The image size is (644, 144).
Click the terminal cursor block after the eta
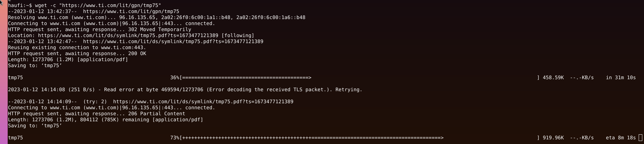[640, 138]
